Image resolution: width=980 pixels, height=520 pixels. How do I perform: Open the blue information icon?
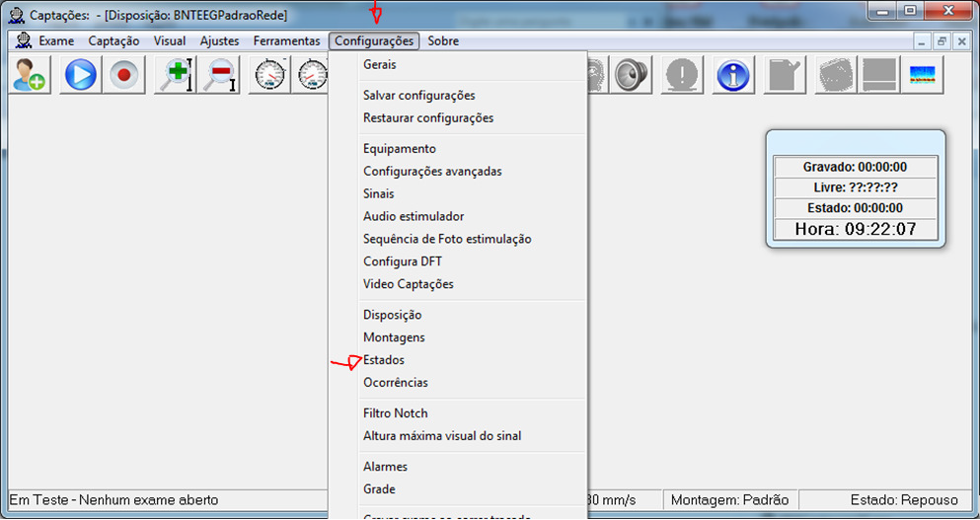pos(732,75)
